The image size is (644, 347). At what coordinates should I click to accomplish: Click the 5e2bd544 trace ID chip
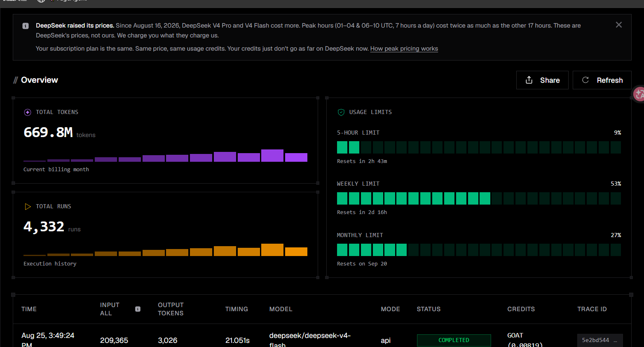point(600,340)
